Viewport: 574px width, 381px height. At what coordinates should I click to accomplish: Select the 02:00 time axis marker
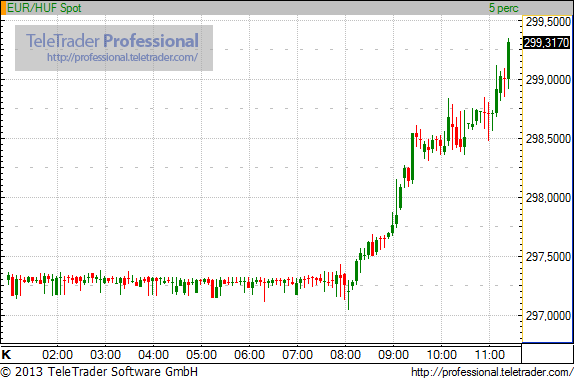(57, 355)
